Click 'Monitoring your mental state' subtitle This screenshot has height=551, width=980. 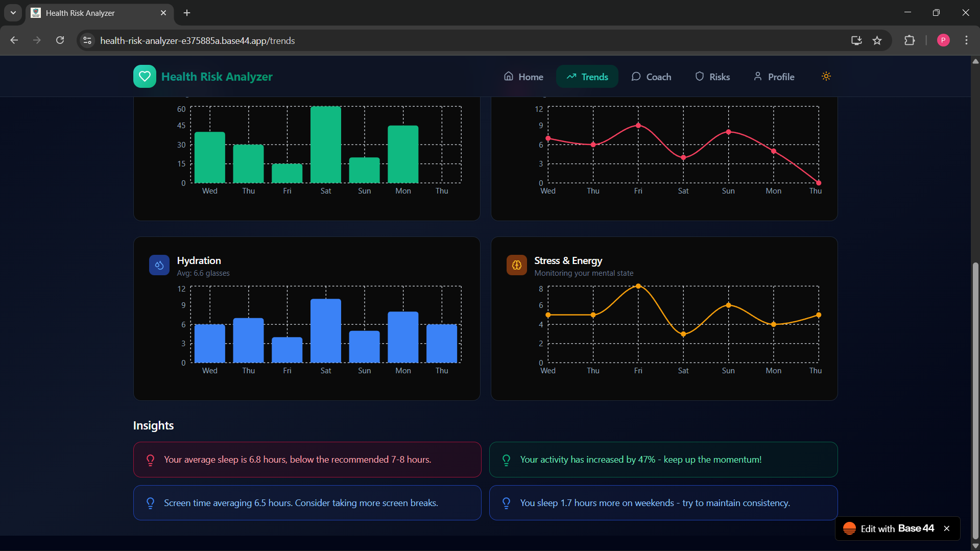(x=584, y=273)
